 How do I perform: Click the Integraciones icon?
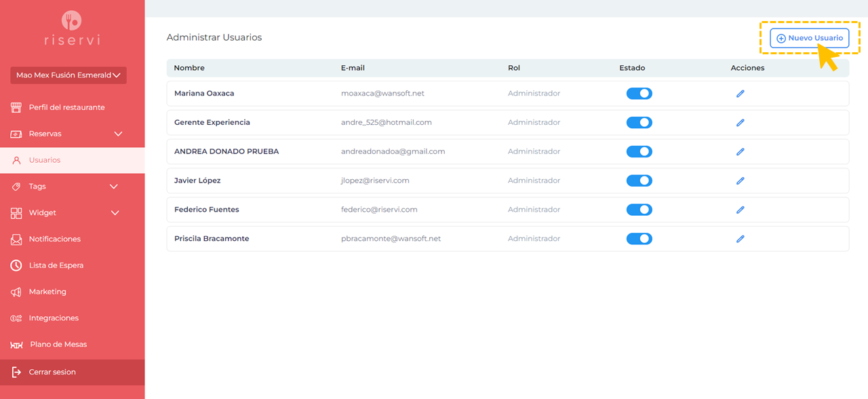16,318
